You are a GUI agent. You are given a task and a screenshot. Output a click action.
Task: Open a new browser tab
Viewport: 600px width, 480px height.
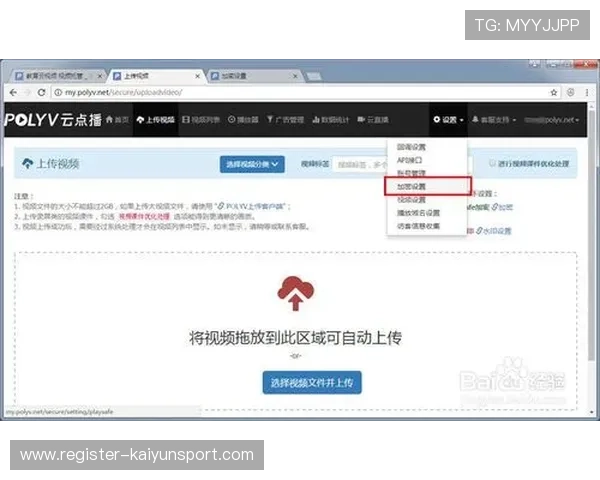tap(314, 77)
